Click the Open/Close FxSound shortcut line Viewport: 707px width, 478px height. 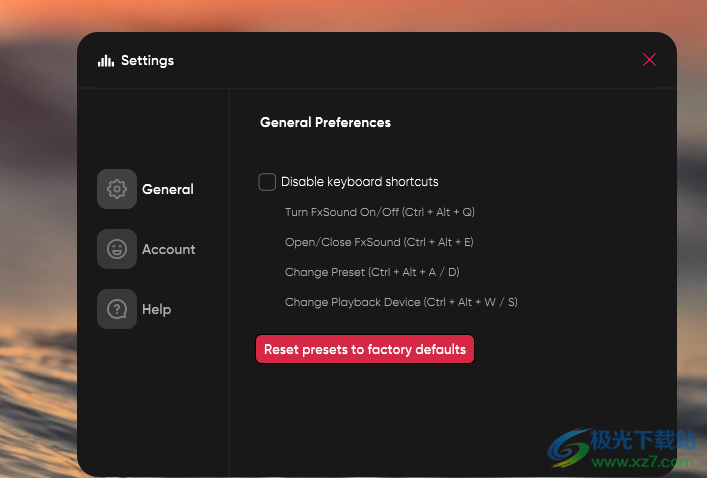(379, 242)
